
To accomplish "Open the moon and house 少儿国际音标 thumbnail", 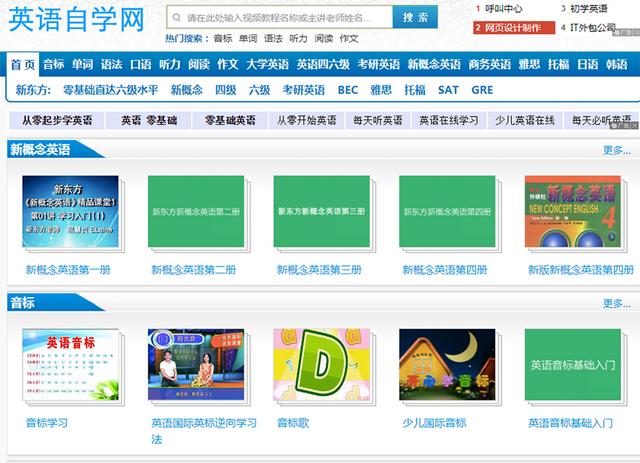I will tap(447, 365).
